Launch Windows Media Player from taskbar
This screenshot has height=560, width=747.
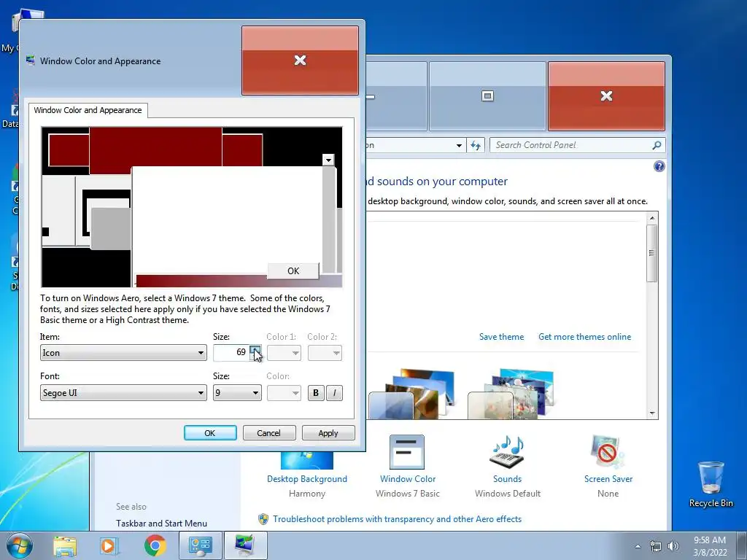pos(109,545)
